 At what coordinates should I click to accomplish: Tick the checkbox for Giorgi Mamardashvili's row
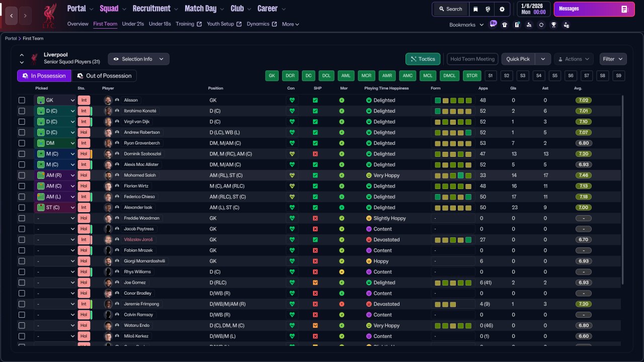tap(22, 261)
